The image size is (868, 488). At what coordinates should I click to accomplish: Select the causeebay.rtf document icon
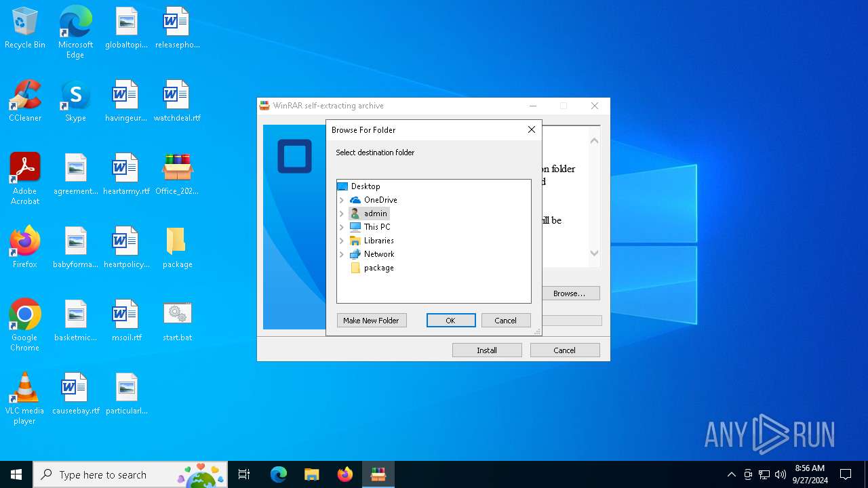point(75,394)
